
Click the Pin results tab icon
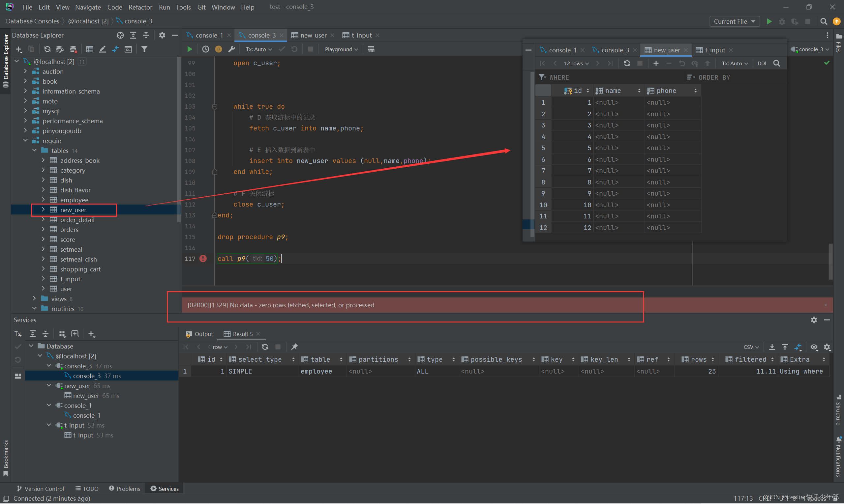point(294,347)
